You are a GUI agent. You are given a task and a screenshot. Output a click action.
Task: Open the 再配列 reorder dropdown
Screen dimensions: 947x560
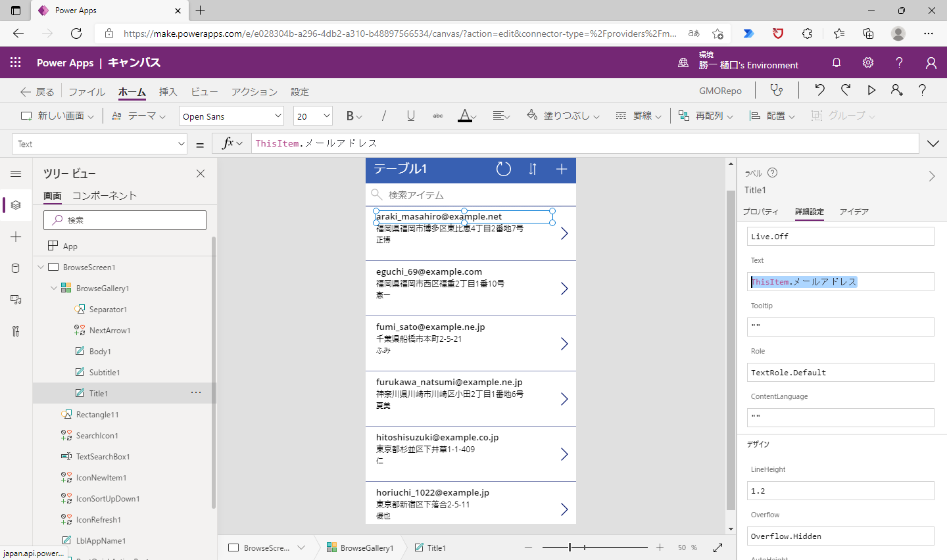(x=706, y=116)
